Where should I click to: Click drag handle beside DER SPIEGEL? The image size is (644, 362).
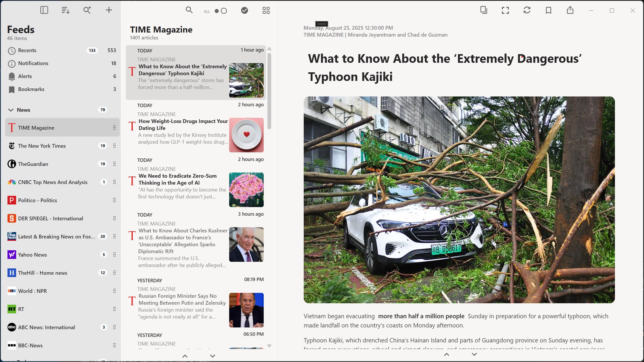tap(114, 218)
